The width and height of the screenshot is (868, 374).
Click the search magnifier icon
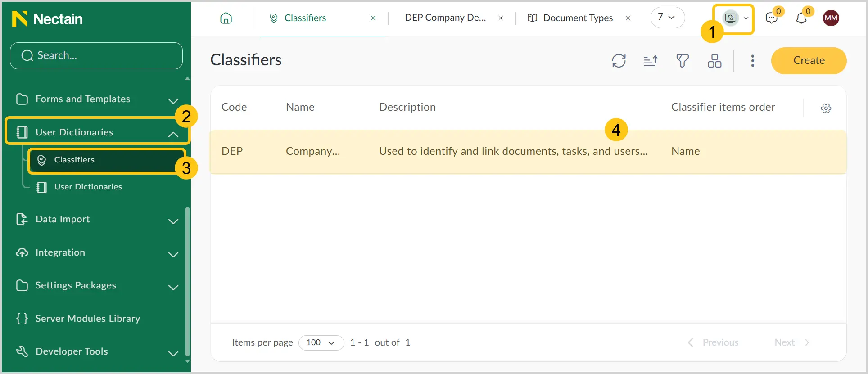coord(27,55)
